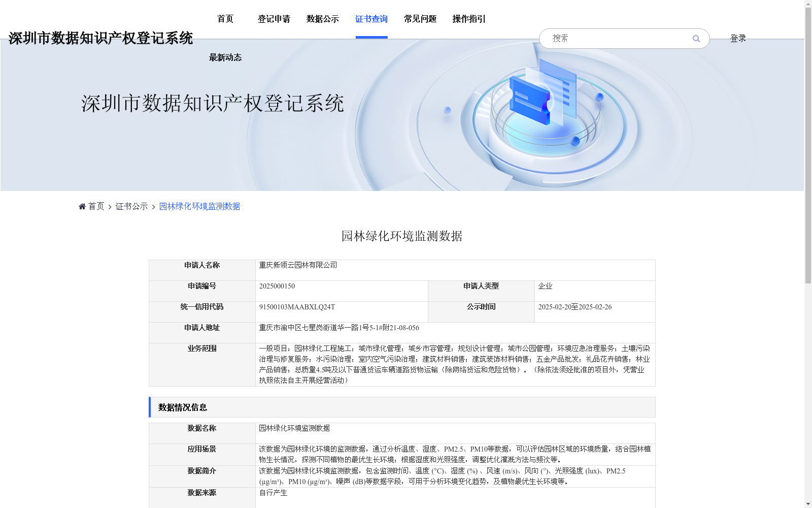Click the applicant type value 企业
The width and height of the screenshot is (812, 508).
(x=545, y=286)
